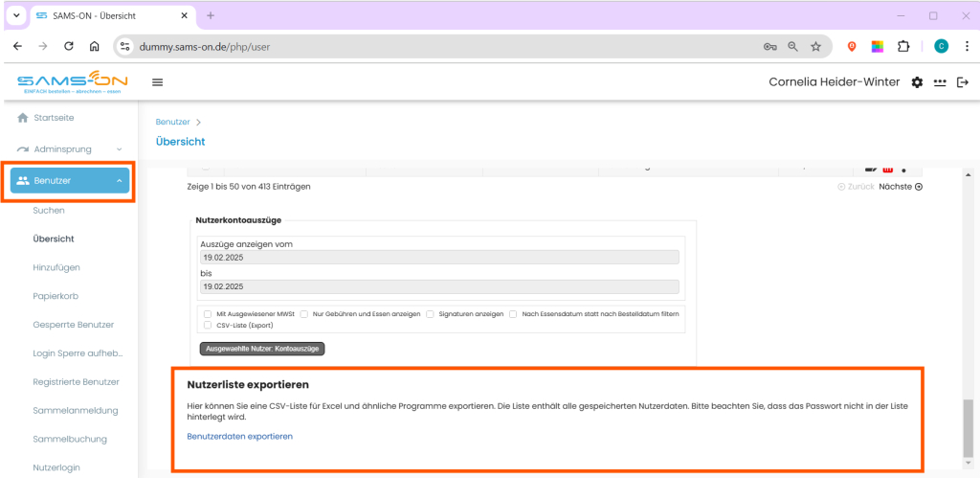Image resolution: width=980 pixels, height=478 pixels.
Task: Open Sammelbuchung in sidebar
Action: tap(70, 440)
